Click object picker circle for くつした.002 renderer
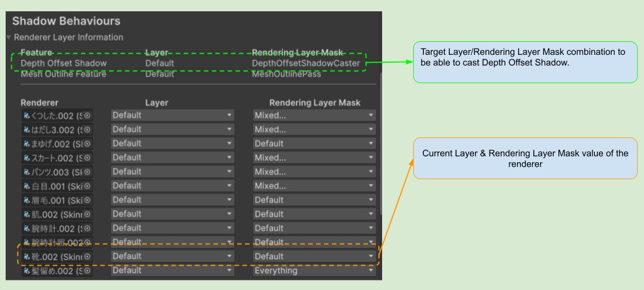Viewport: 644px width, 290px height. [87, 115]
